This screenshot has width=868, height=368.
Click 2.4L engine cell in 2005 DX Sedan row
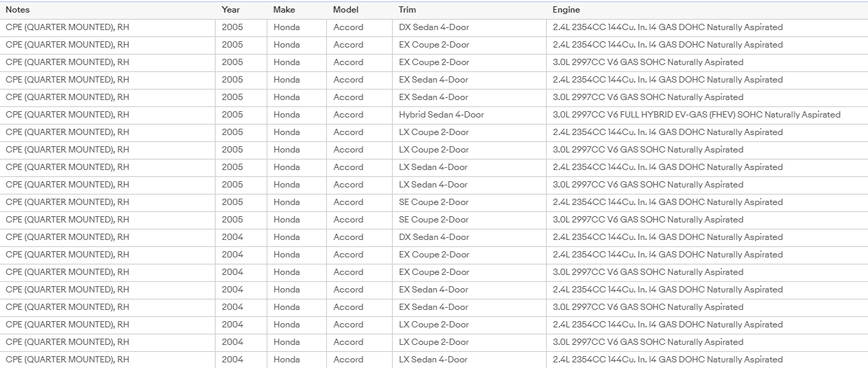707,27
